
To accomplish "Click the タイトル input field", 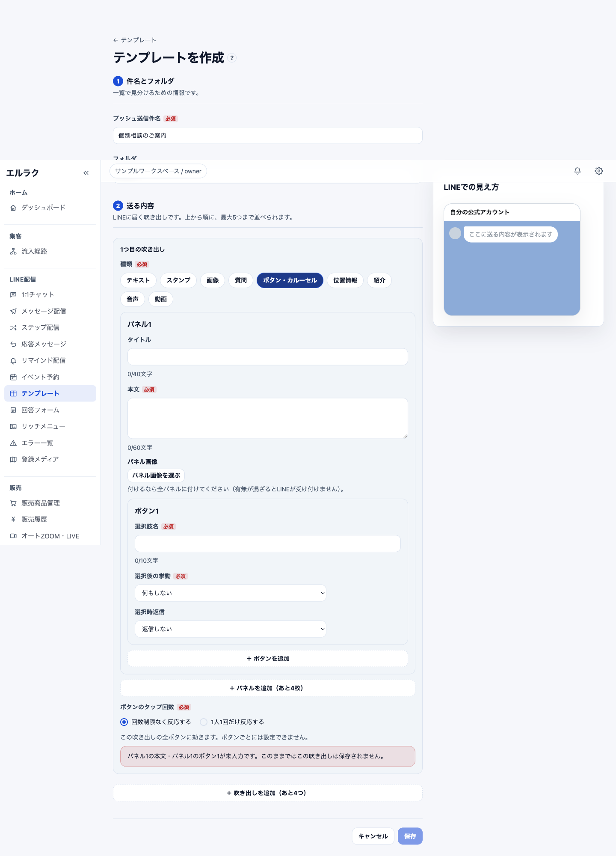I will pyautogui.click(x=268, y=357).
